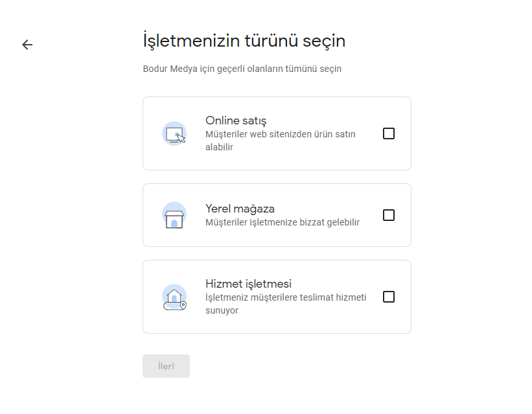Tick the Yerel mağaza checkbox
532x414 pixels.
click(x=389, y=215)
